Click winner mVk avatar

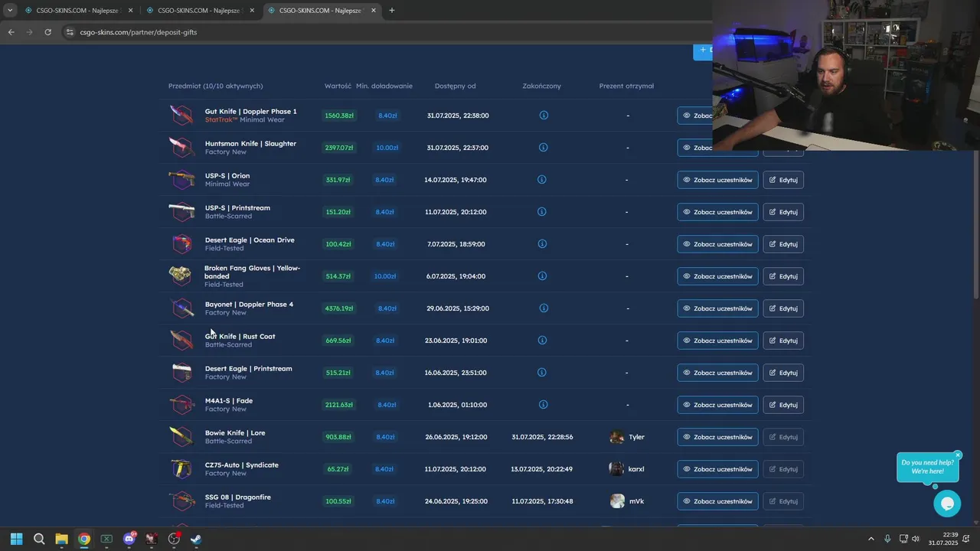pos(617,501)
